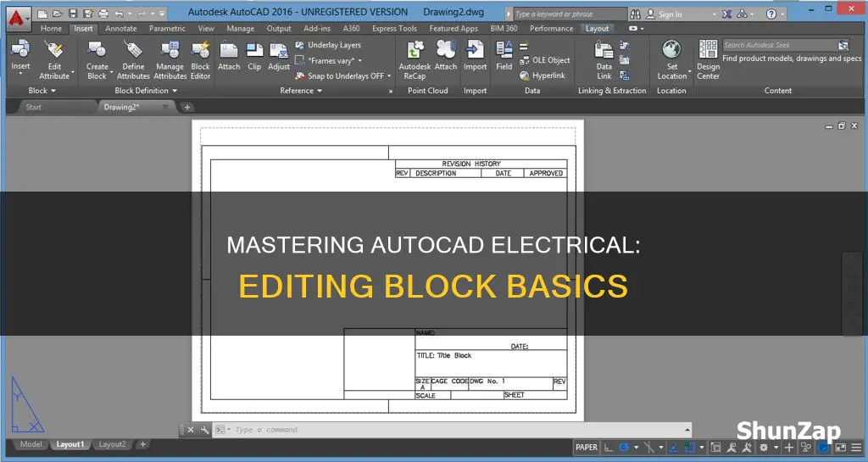The height and width of the screenshot is (462, 868).
Task: Add a new drawing tab with plus button
Action: (187, 107)
